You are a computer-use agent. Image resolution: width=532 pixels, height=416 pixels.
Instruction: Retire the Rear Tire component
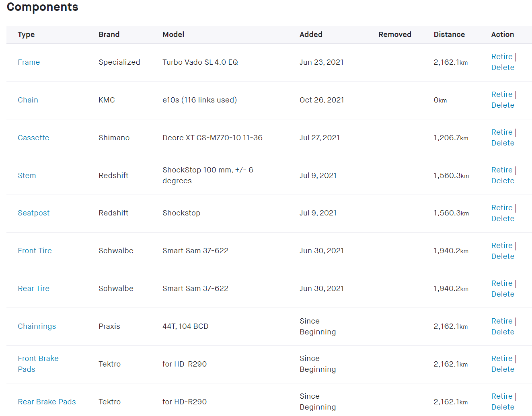pyautogui.click(x=501, y=283)
